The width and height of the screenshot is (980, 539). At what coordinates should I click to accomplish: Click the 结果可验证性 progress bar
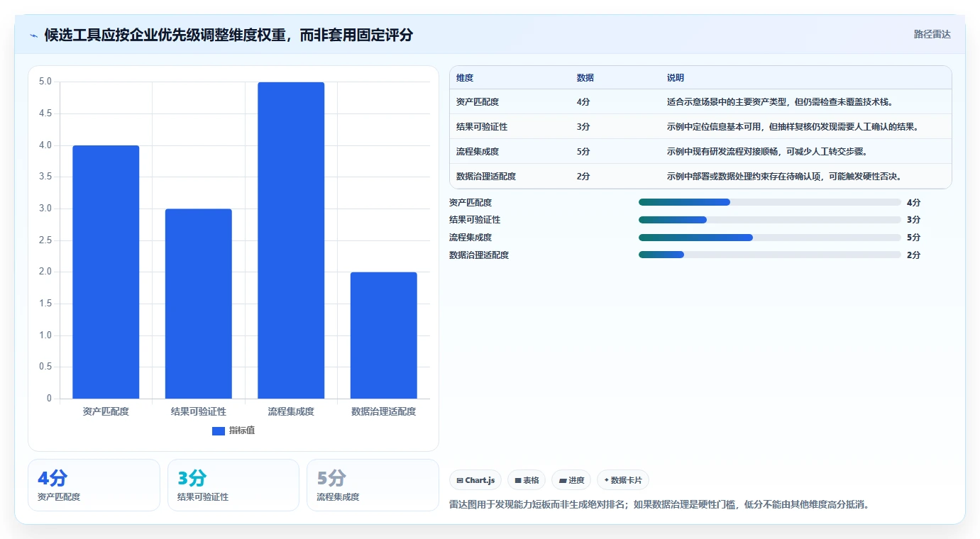[770, 220]
